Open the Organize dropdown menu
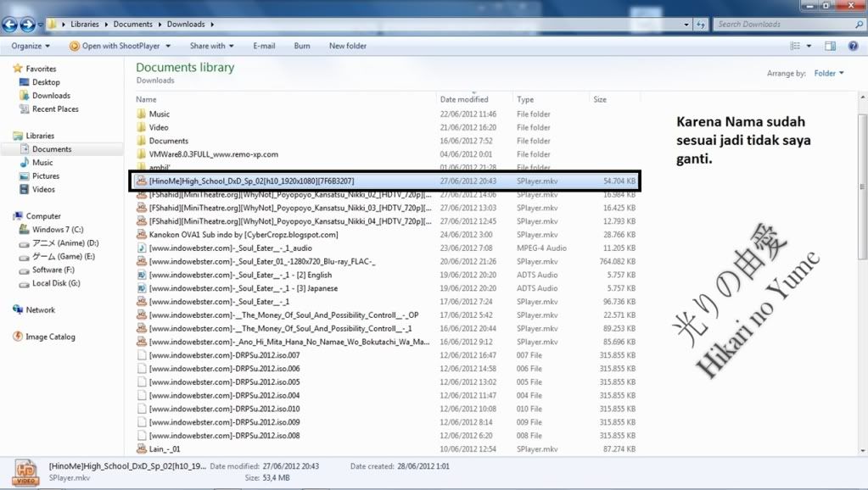Image resolution: width=868 pixels, height=490 pixels. (x=31, y=46)
